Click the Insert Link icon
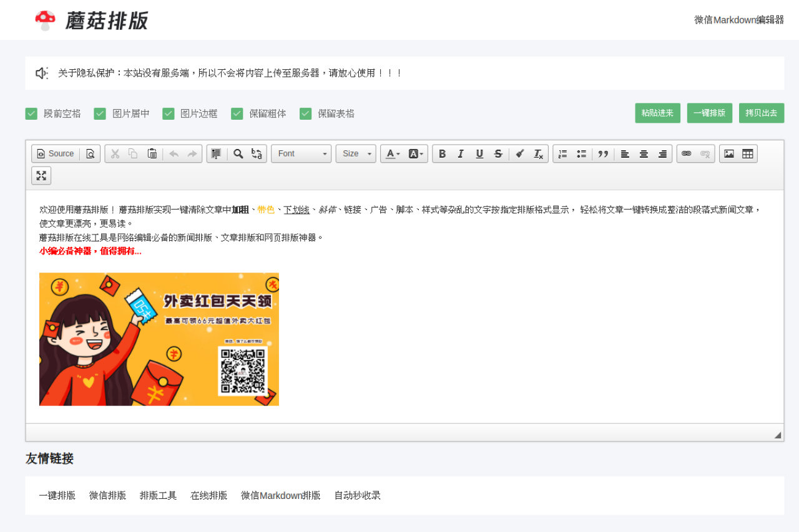The image size is (799, 532). 687,153
